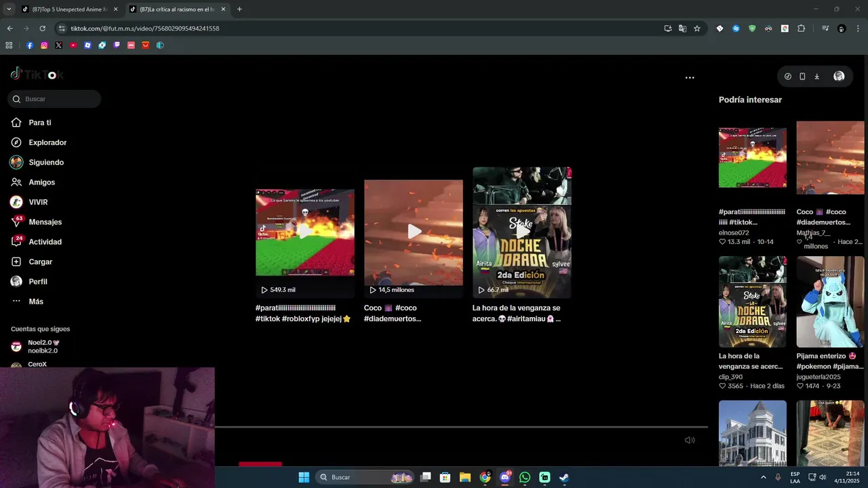Open La hora de la venganza caption link
868x488 pixels.
point(517,313)
